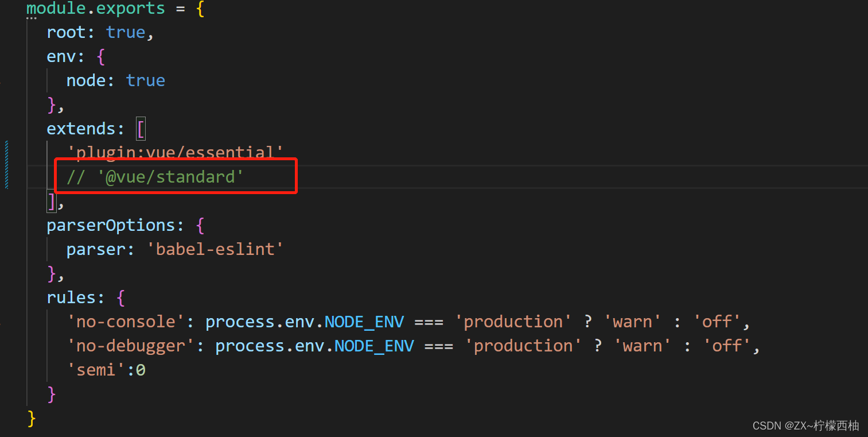Click the 'parser' property key

pos(96,249)
